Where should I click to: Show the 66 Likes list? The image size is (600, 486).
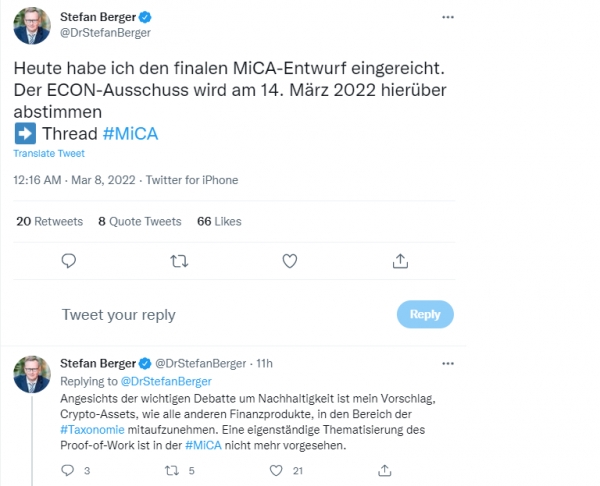(219, 221)
